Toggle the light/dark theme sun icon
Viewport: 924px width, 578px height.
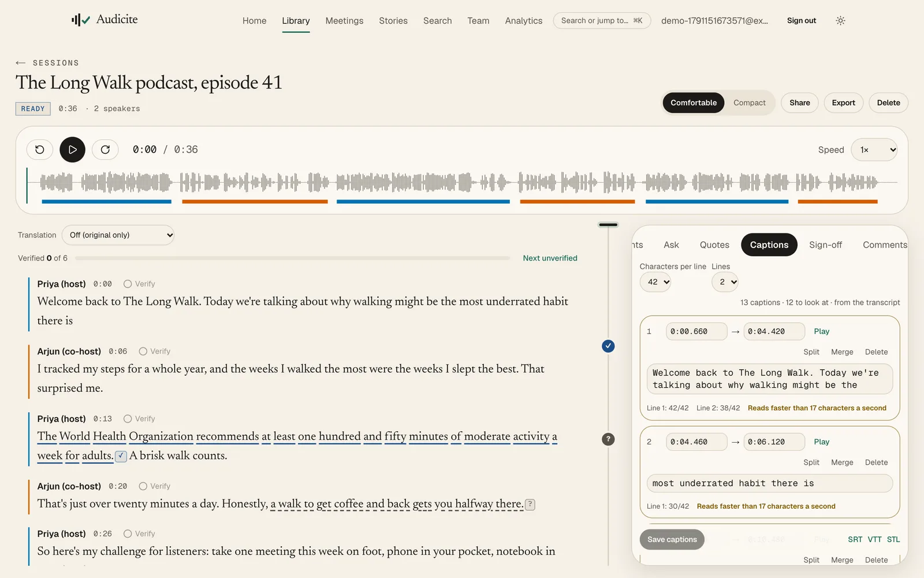pos(840,20)
